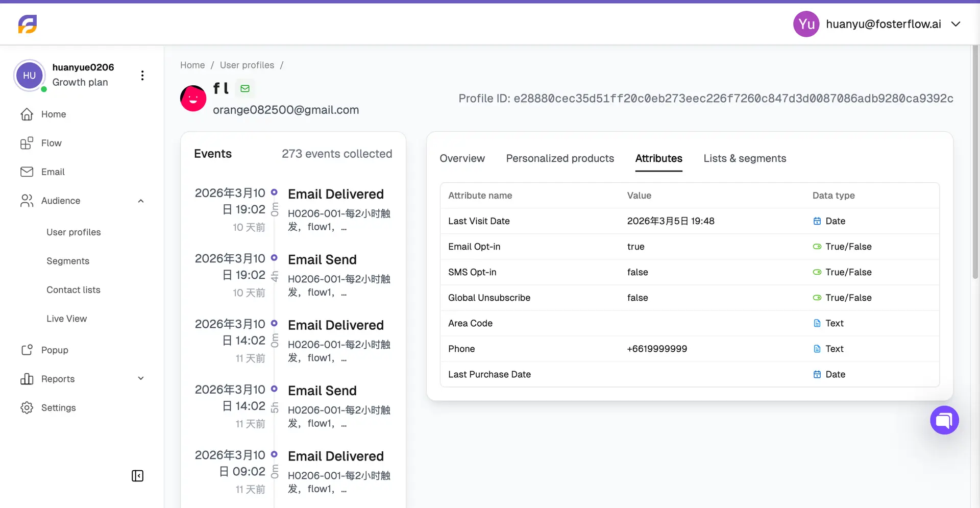The height and width of the screenshot is (508, 980).
Task: Open Email Delivered event at 14:02
Action: [336, 325]
